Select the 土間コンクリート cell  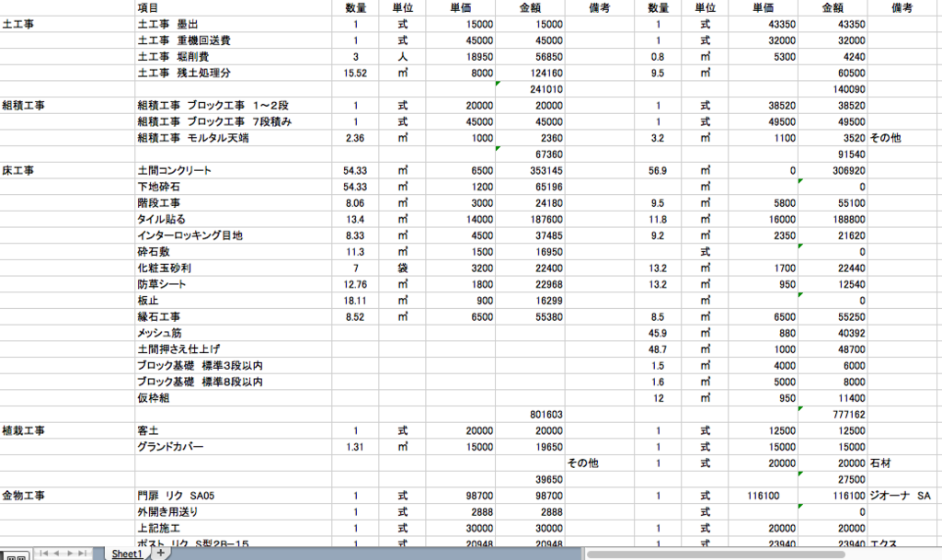click(x=233, y=170)
